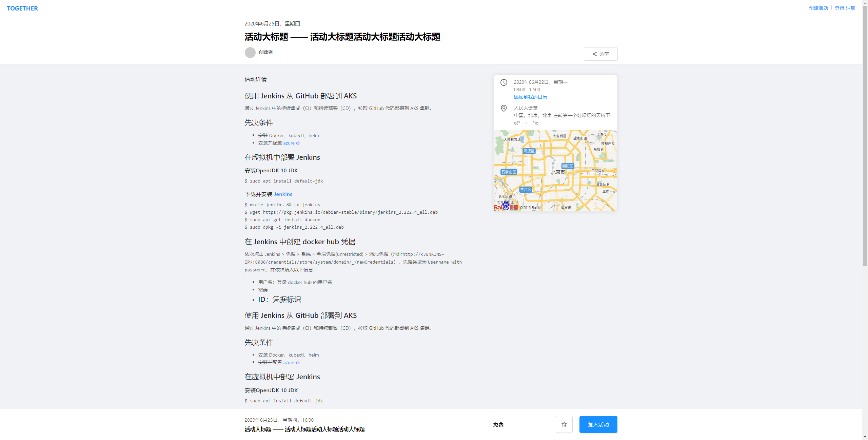
Task: Click 创建活动 in top navigation
Action: point(818,8)
